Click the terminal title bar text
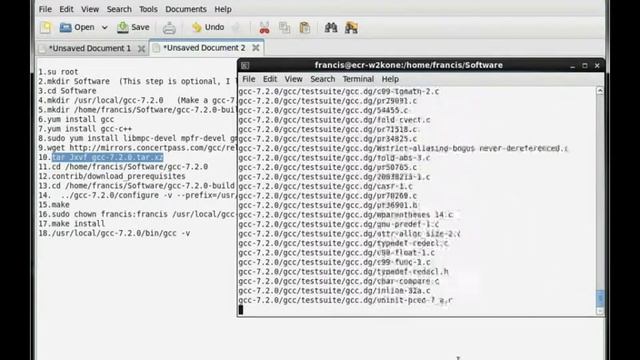 pyautogui.click(x=409, y=65)
